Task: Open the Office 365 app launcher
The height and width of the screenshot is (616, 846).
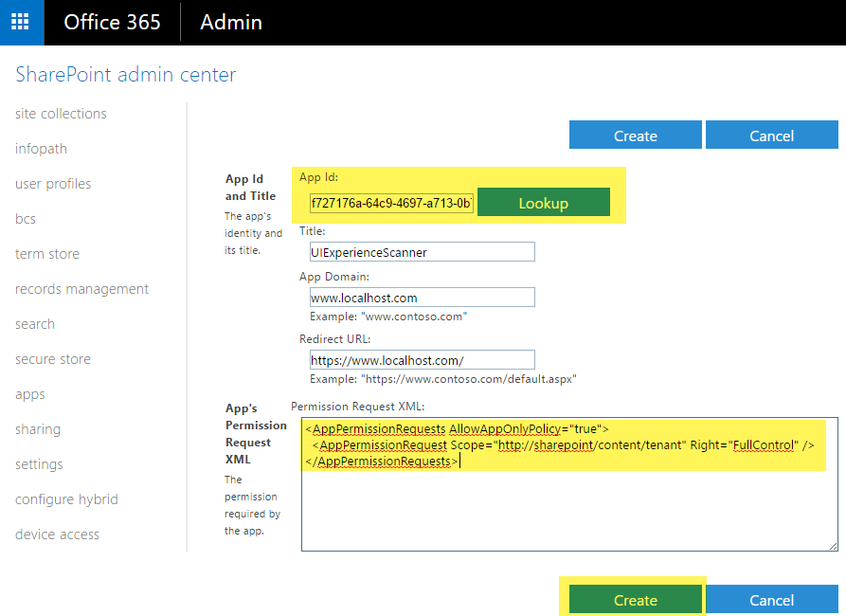Action: 20,22
